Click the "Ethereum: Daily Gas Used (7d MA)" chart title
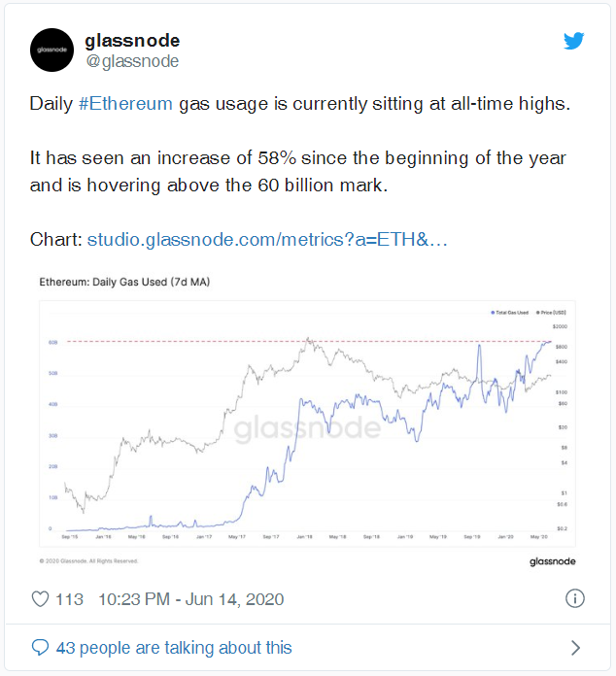This screenshot has height=676, width=616. tap(124, 283)
